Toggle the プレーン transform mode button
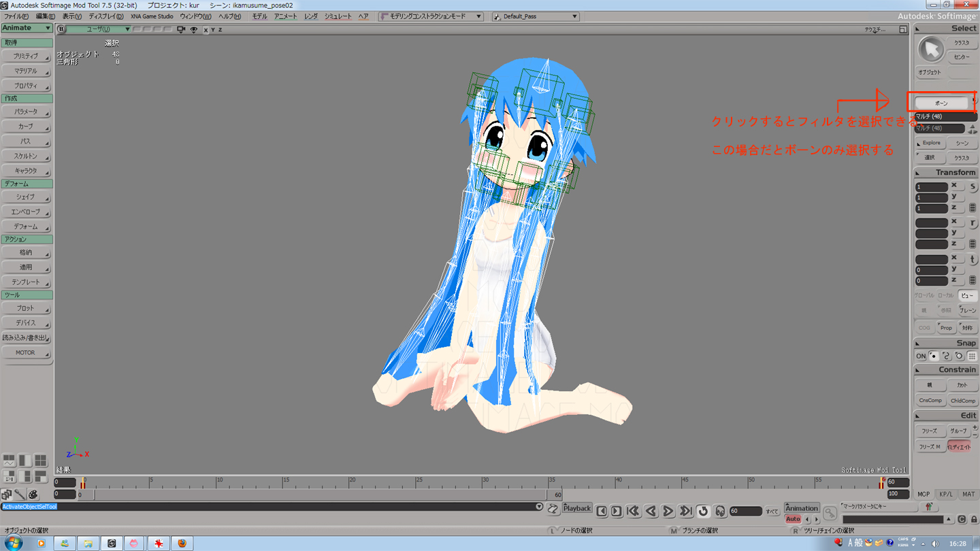Viewport: 980px width, 551px height. tap(967, 310)
